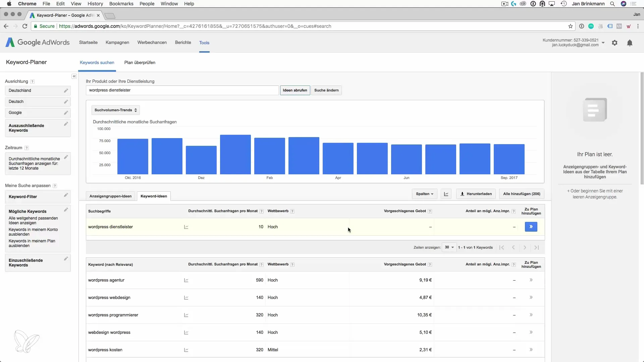The width and height of the screenshot is (644, 362).
Task: Click Ideen abrufen button
Action: (295, 90)
